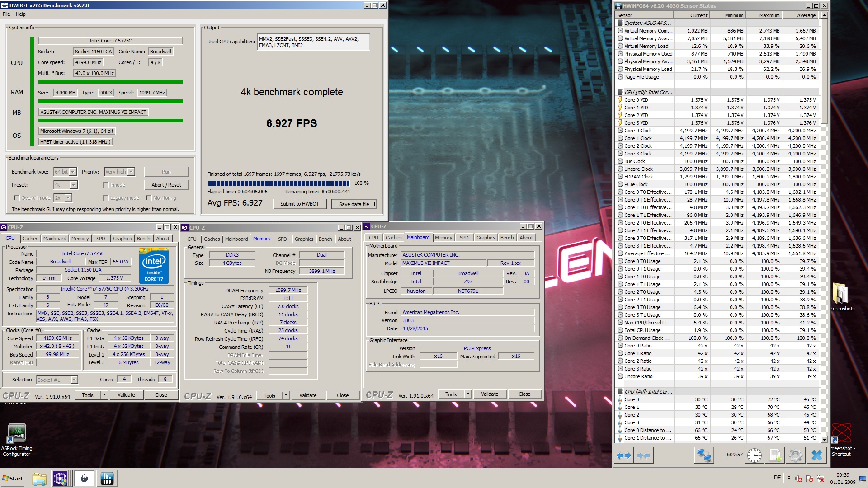Open Socket #1 selection dropdown in CPU-Z

57,380
